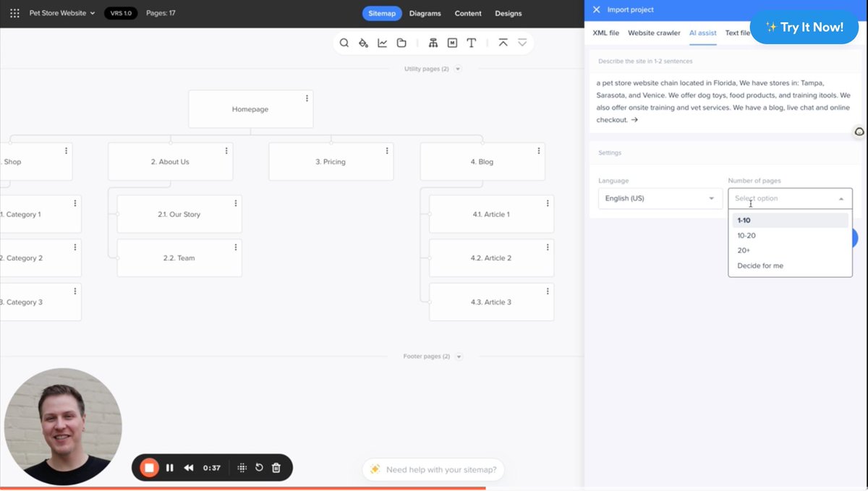Open the Article 1 card options menu
The height and width of the screenshot is (491, 868).
(548, 204)
